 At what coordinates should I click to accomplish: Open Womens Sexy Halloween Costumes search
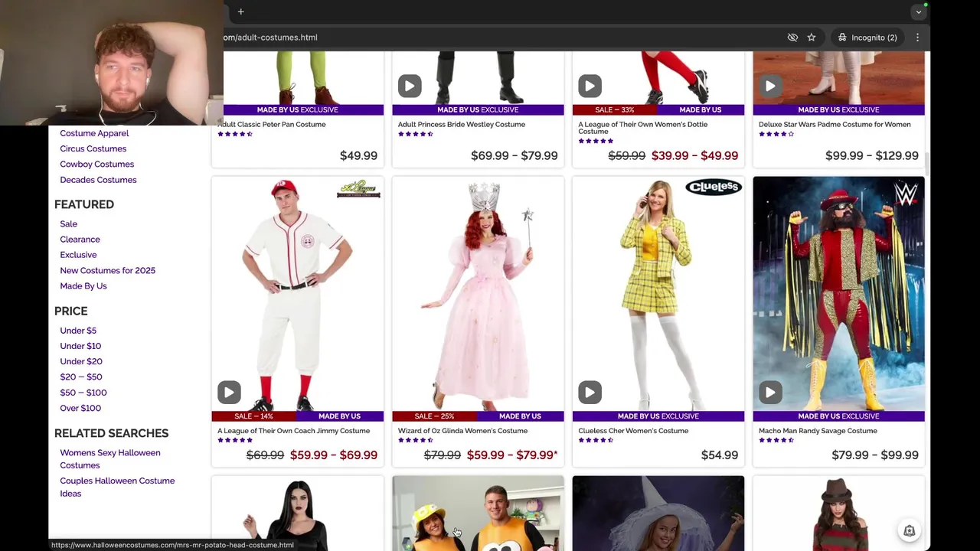(109, 459)
